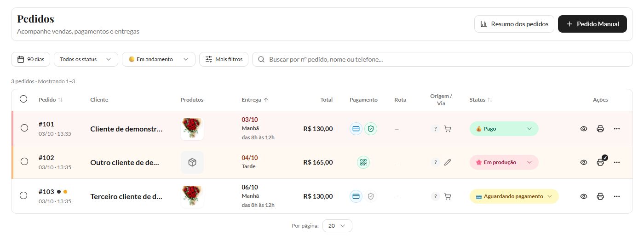
Task: Sort table by Entrega column
Action: tap(255, 100)
